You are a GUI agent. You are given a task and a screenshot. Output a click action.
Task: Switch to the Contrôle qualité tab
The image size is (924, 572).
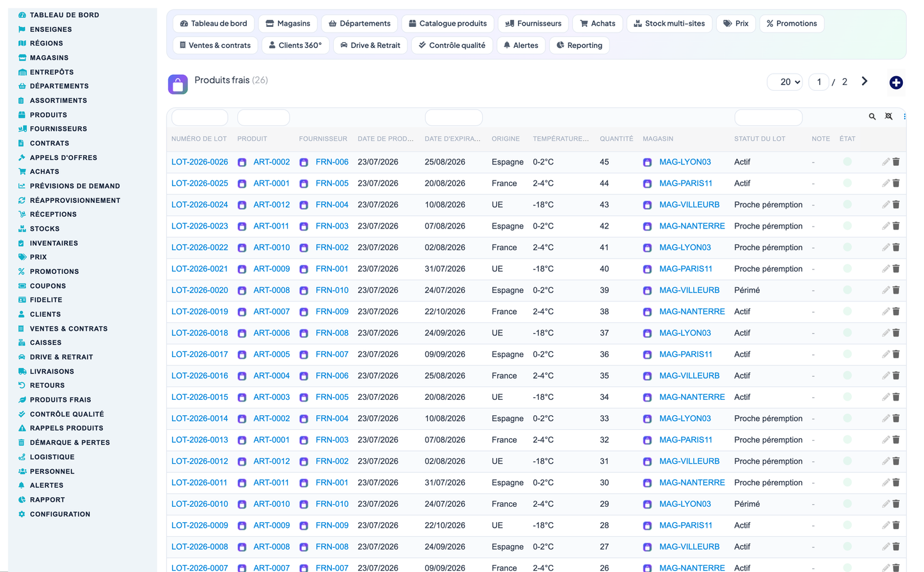point(451,45)
